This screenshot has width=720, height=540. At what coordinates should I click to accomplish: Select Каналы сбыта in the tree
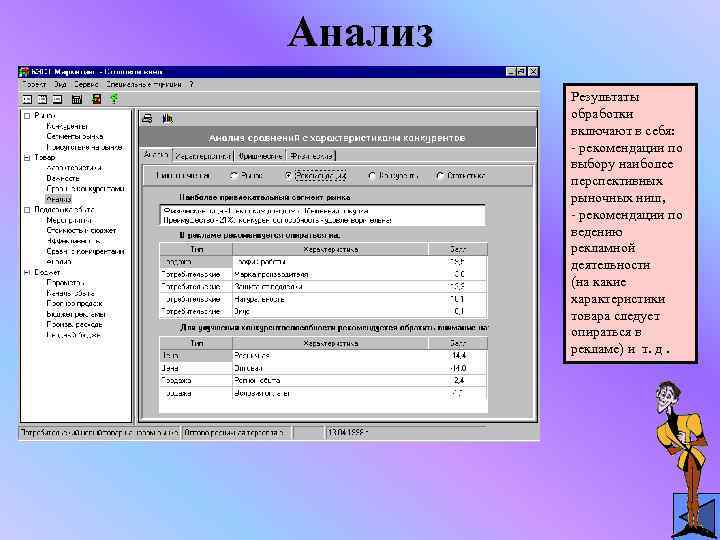(x=70, y=293)
